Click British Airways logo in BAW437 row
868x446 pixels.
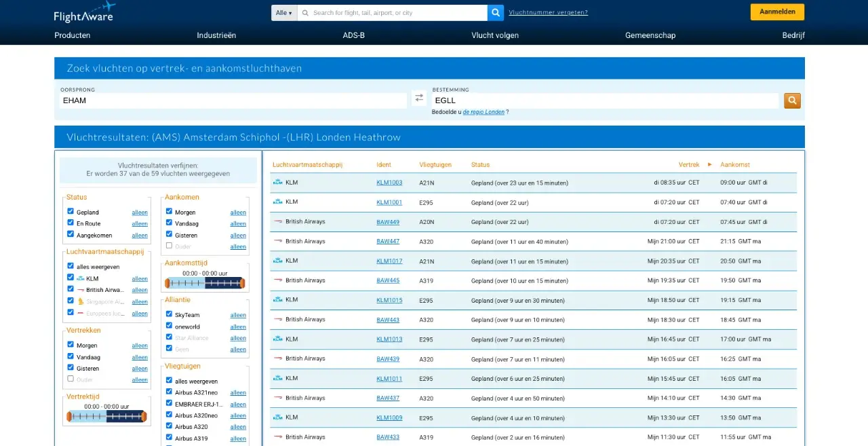click(x=277, y=398)
